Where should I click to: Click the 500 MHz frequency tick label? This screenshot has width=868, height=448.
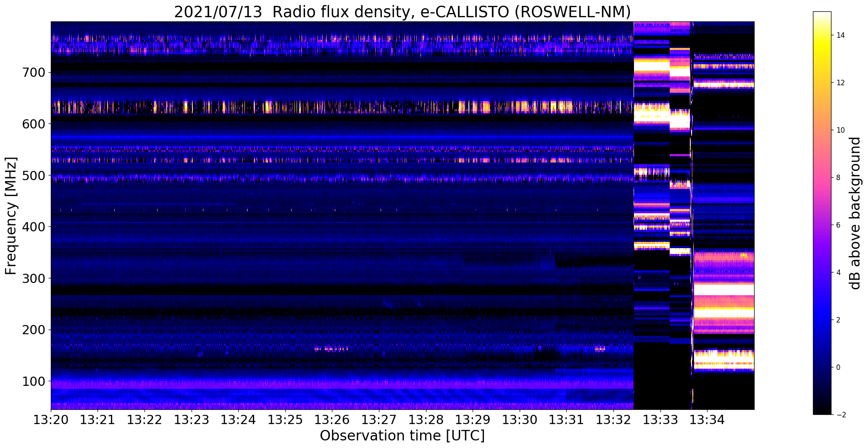point(33,176)
